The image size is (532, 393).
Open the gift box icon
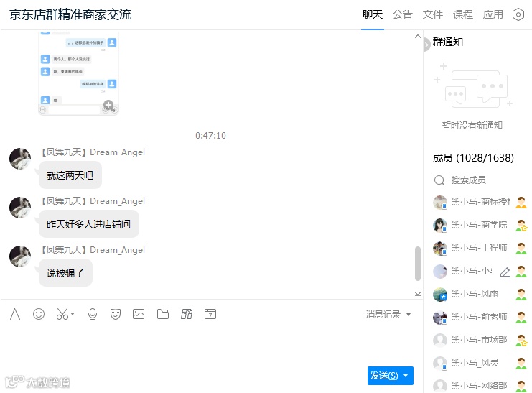click(x=187, y=314)
